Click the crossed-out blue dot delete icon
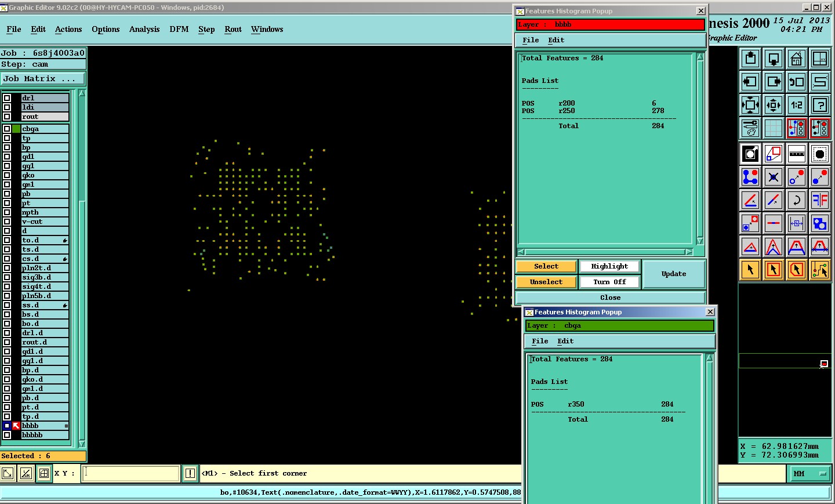 [774, 177]
